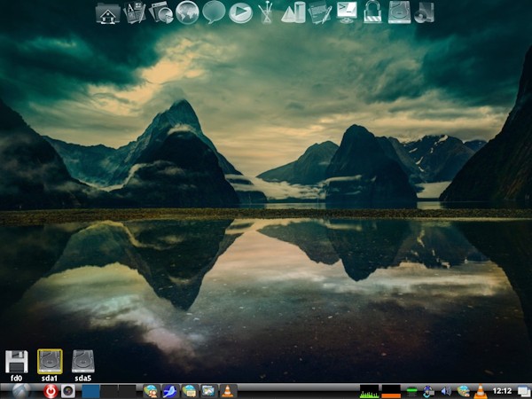Launch the cone and cylinder shapes dock icon
532x399 pixels.
coord(293,12)
